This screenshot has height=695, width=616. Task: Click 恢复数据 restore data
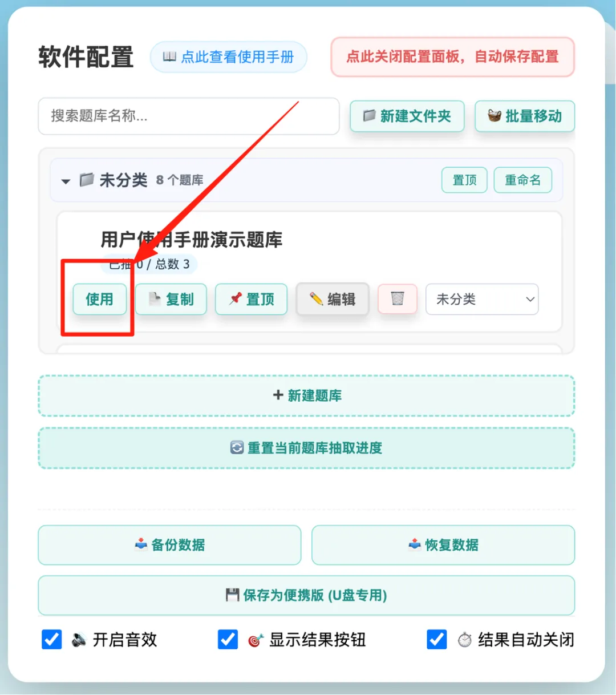coord(443,545)
